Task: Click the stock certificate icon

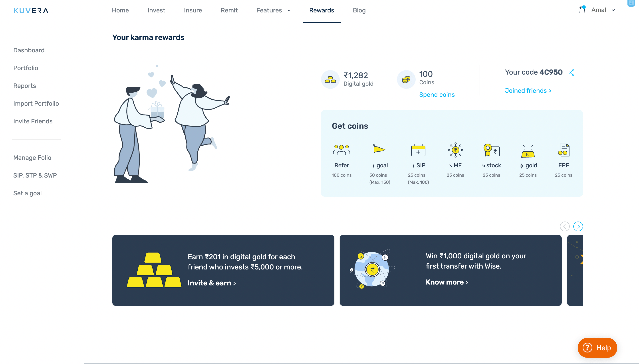Action: point(491,150)
